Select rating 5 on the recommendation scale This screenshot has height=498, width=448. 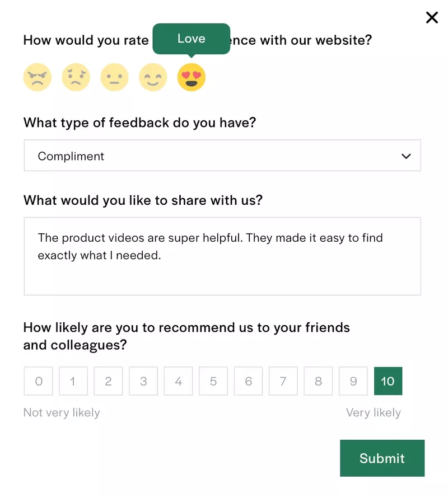[213, 381]
